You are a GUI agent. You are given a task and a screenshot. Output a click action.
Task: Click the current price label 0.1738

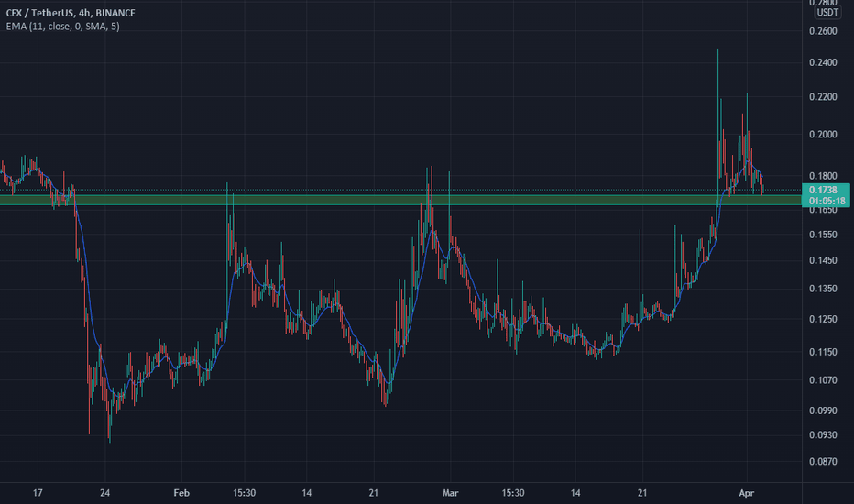[823, 190]
